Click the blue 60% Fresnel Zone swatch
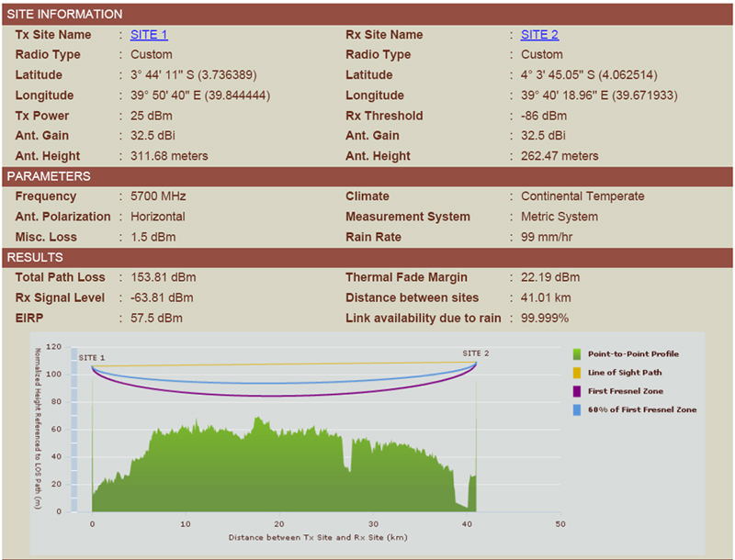The height and width of the screenshot is (560, 735). click(x=577, y=409)
